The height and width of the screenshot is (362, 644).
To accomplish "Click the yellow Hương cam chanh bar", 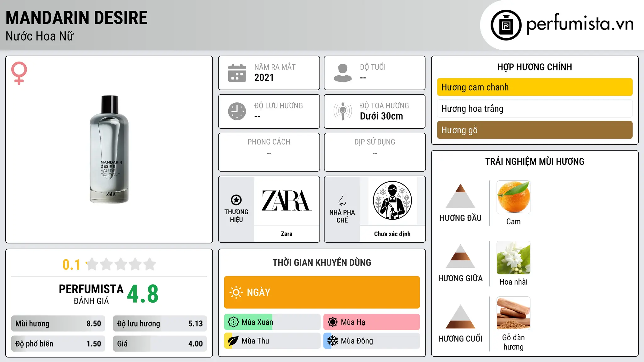I will click(535, 87).
